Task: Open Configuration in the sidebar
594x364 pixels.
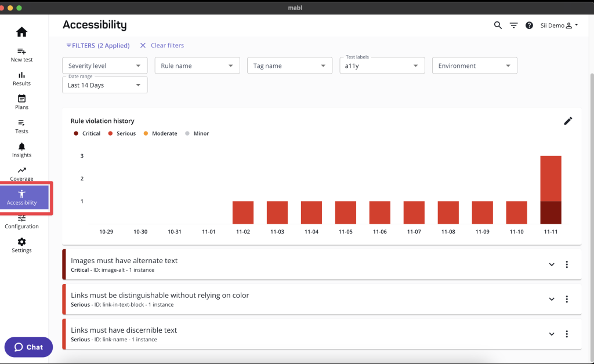Action: tap(21, 222)
